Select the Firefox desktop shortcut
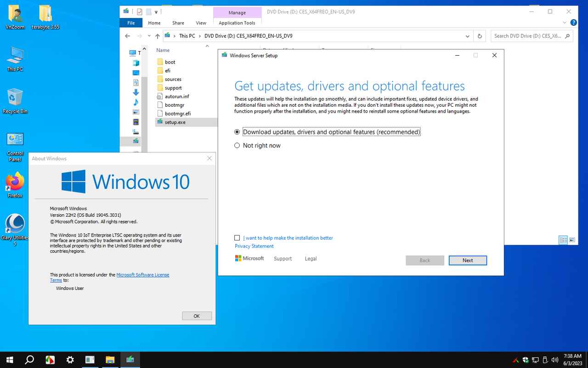Viewport: 588px width, 368px height. (x=15, y=185)
